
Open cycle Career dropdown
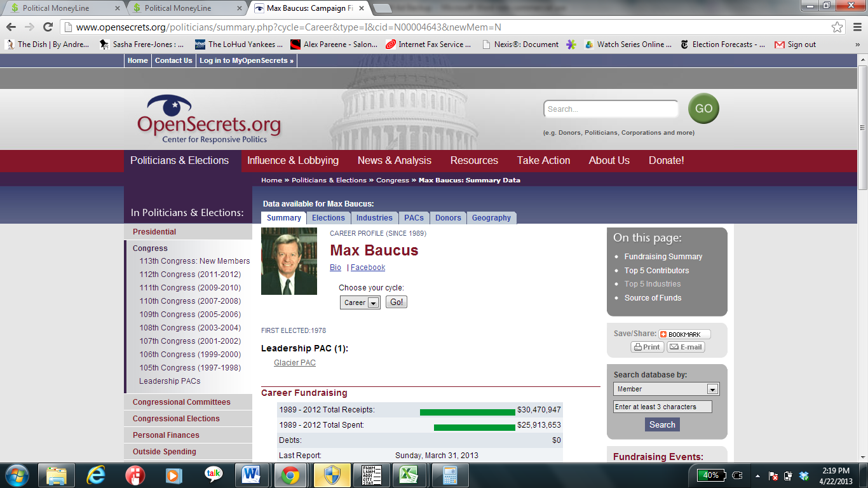(360, 302)
